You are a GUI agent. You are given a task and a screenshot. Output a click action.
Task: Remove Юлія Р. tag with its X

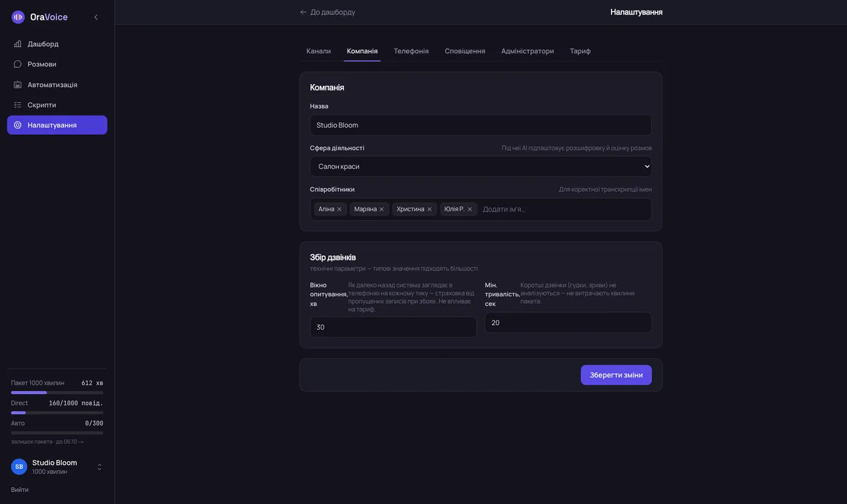470,209
